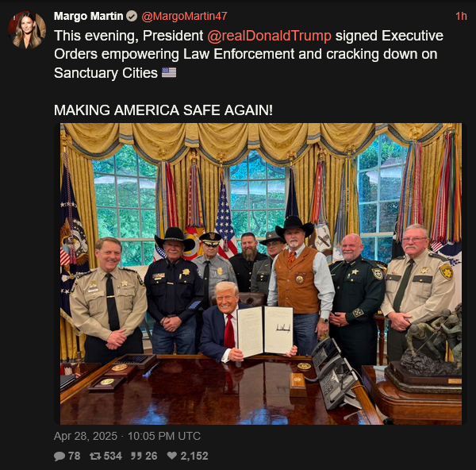The width and height of the screenshot is (476, 470).
Task: Open the @MargoMartin47 handle link
Action: point(184,16)
